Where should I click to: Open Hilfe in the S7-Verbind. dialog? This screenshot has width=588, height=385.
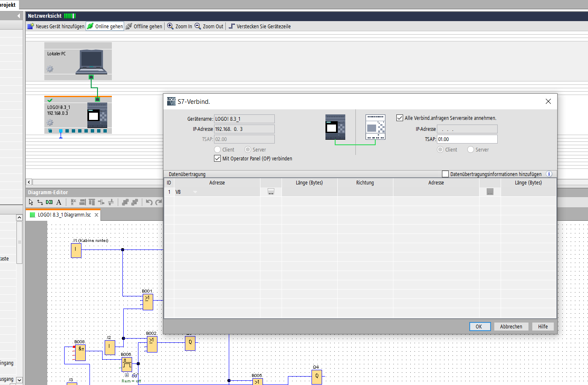coord(543,326)
